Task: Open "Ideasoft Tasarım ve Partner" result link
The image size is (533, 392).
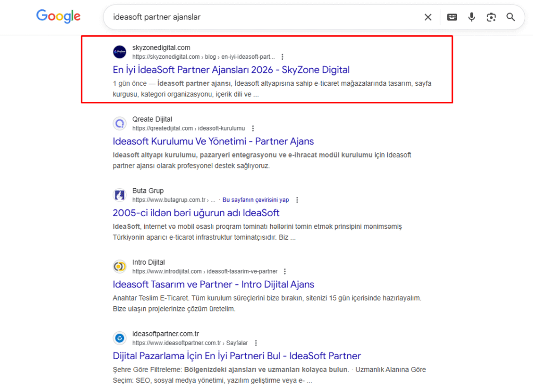Action: pos(213,284)
